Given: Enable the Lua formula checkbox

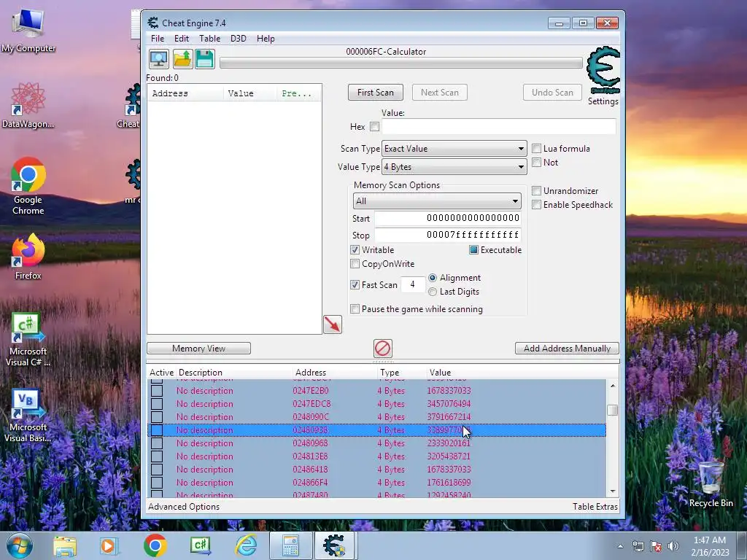Looking at the screenshot, I should [536, 149].
